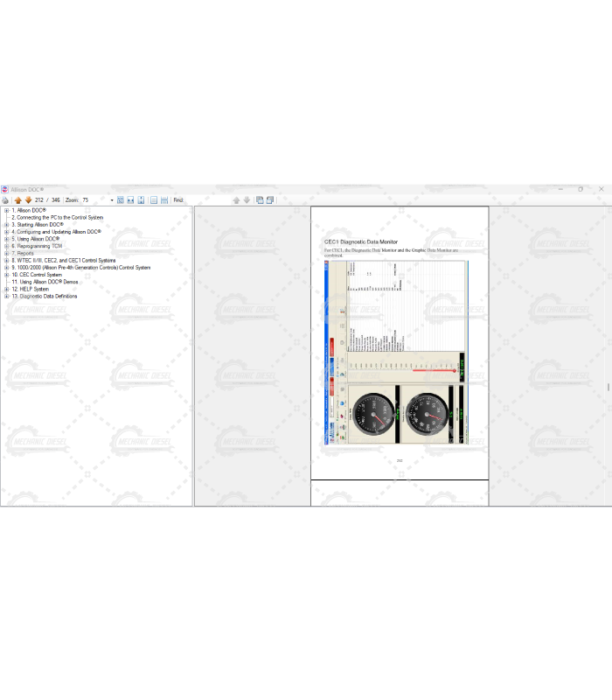
Task: Go to previous page with orange up arrow
Action: [17, 200]
